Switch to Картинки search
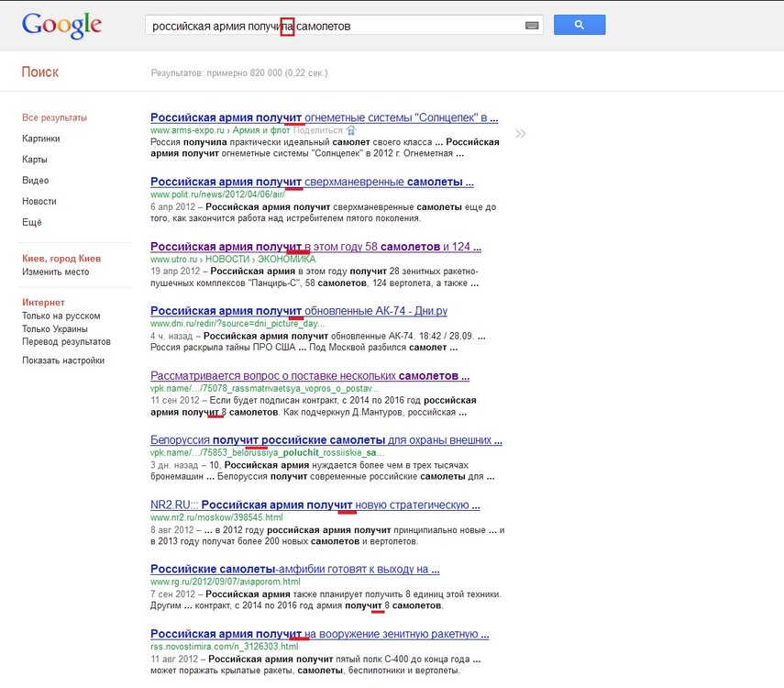The height and width of the screenshot is (688, 784). coord(41,139)
